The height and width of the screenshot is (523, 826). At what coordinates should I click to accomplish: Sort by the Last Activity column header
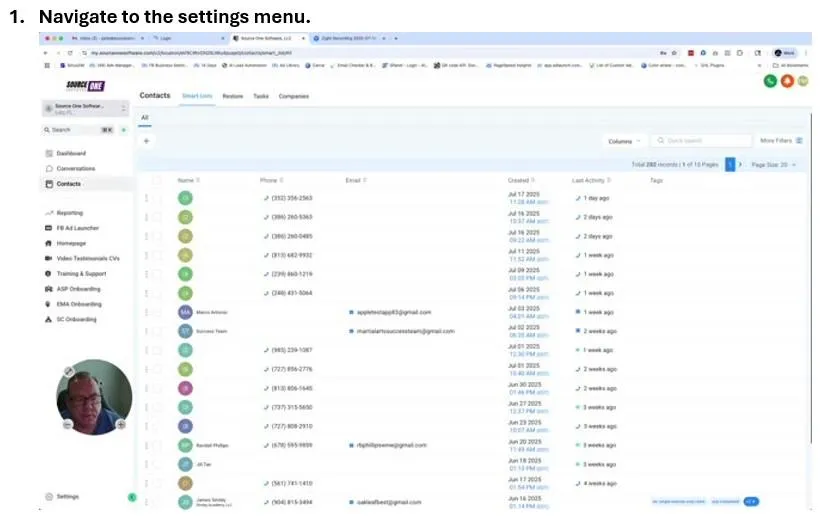[591, 180]
